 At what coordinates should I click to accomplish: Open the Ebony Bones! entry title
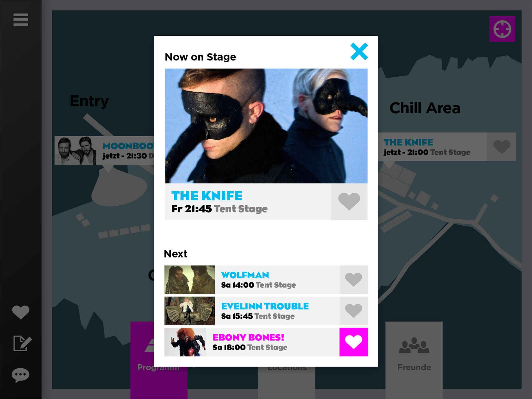point(248,337)
